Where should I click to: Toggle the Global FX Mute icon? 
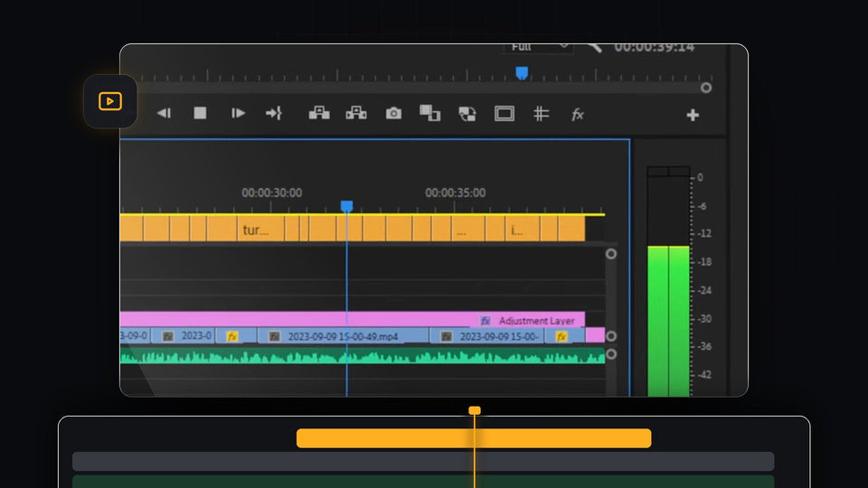(578, 115)
